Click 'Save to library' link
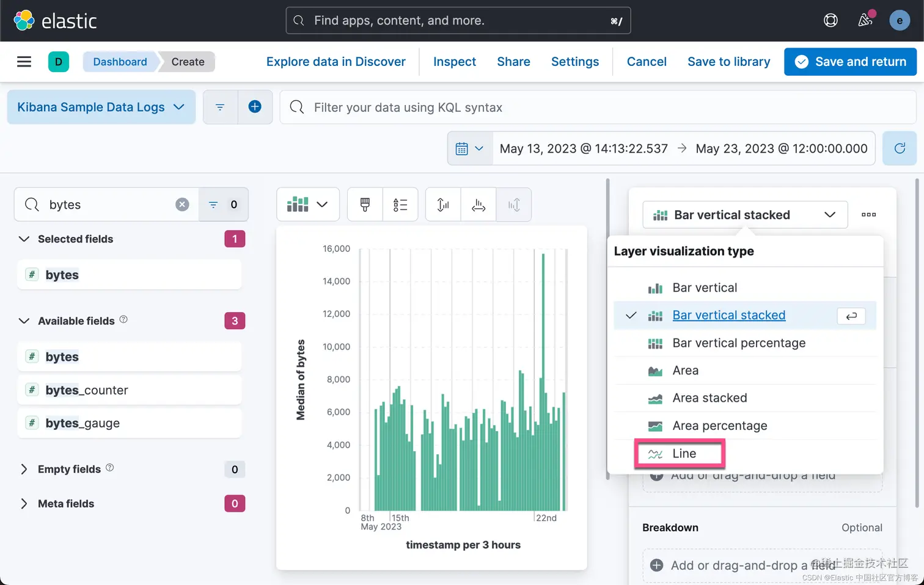924x585 pixels. (x=728, y=62)
